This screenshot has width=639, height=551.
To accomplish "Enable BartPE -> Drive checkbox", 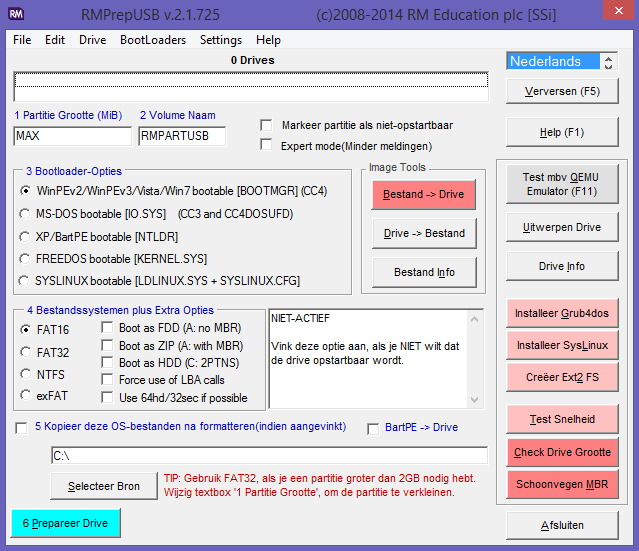I will click(374, 428).
